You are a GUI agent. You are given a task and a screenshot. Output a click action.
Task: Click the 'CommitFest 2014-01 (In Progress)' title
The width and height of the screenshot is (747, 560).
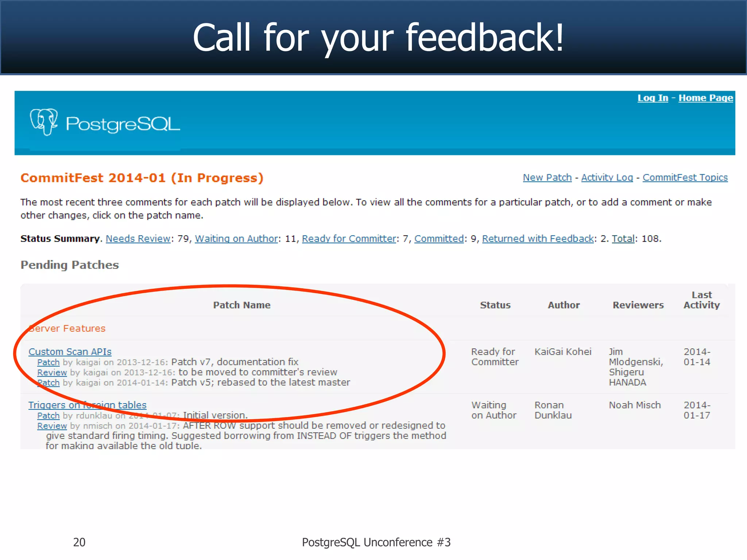click(142, 178)
